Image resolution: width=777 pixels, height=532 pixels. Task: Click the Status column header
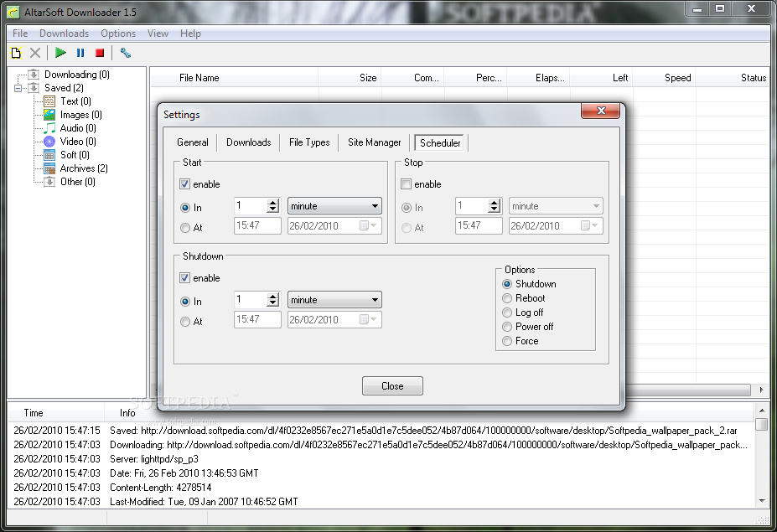pos(733,78)
